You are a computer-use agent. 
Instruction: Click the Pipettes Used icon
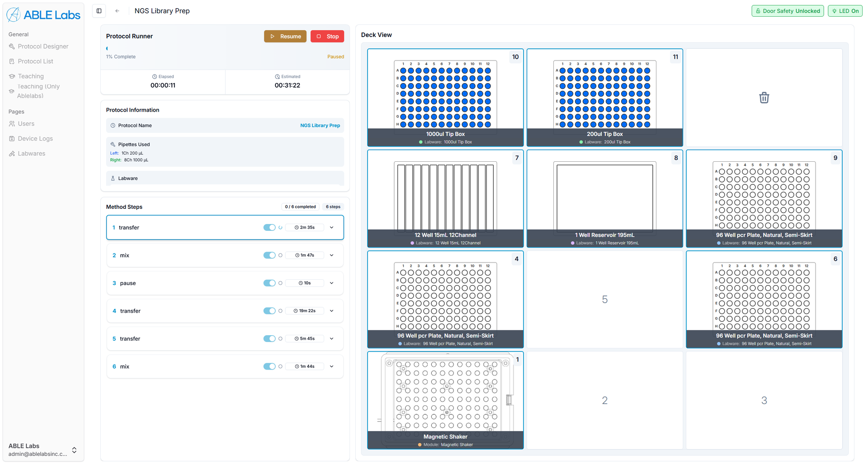113,145
